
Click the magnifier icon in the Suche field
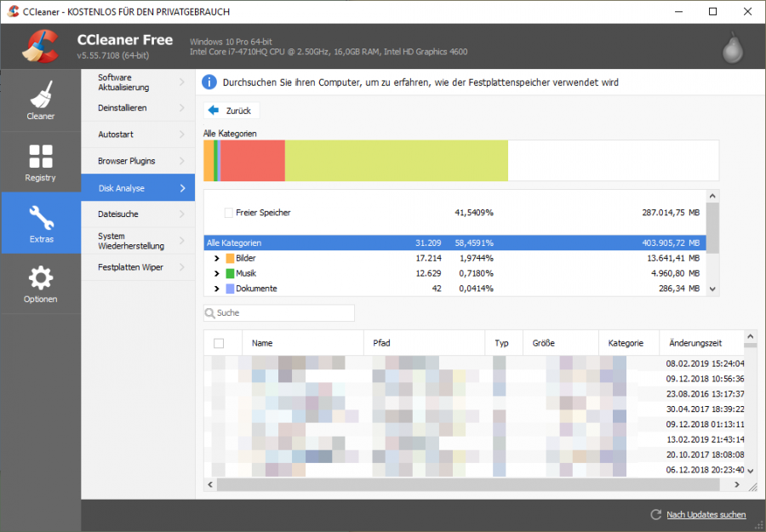[x=209, y=313]
